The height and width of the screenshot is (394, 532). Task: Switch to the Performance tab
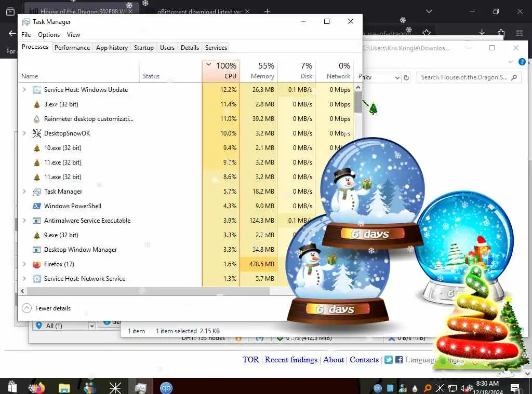point(72,48)
